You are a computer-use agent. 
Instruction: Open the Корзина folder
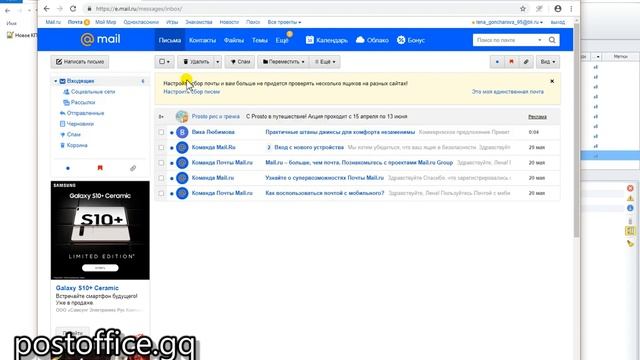click(77, 145)
